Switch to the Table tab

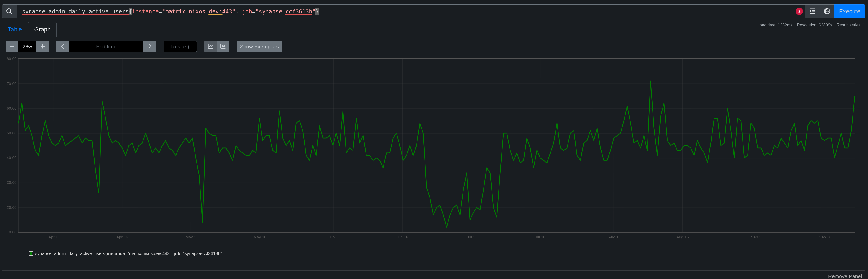click(15, 30)
